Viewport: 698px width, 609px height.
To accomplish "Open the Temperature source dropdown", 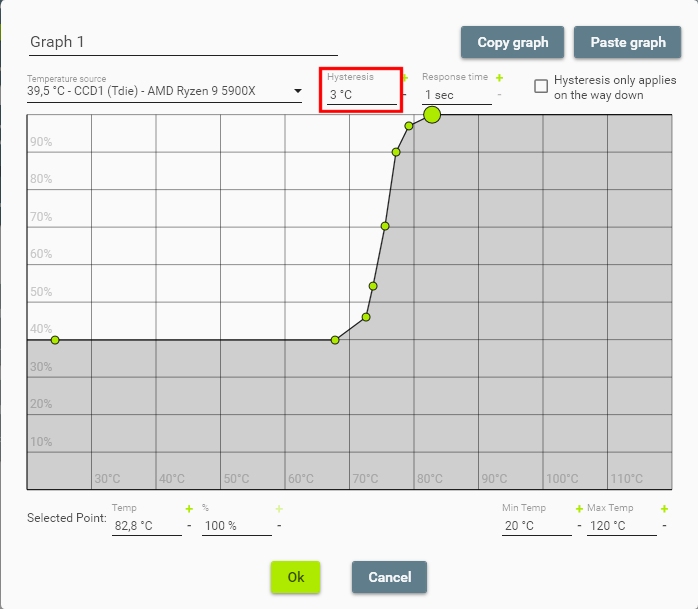I will point(164,91).
